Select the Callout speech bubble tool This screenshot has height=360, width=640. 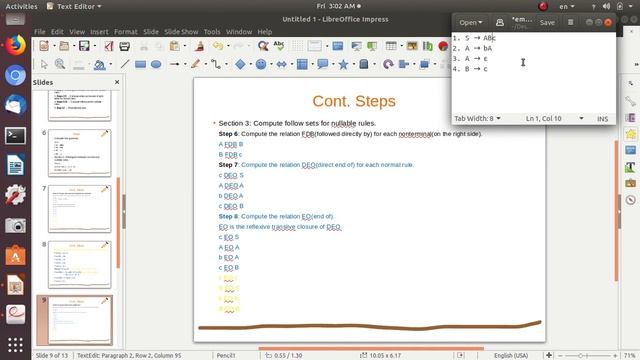pos(322,64)
